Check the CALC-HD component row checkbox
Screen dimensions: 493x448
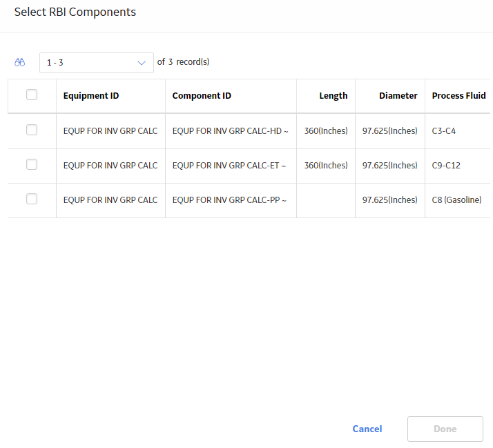point(32,130)
